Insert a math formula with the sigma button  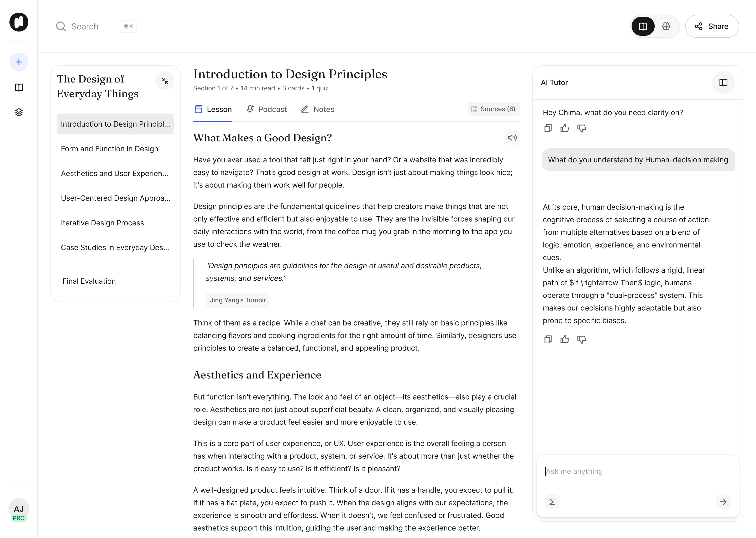(x=552, y=502)
